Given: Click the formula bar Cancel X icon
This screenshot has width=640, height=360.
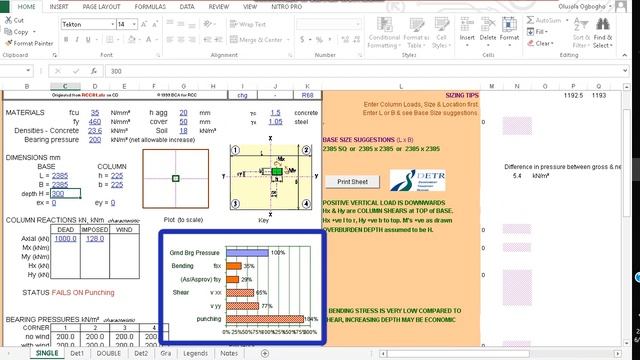Looking at the screenshot, I should (58, 71).
